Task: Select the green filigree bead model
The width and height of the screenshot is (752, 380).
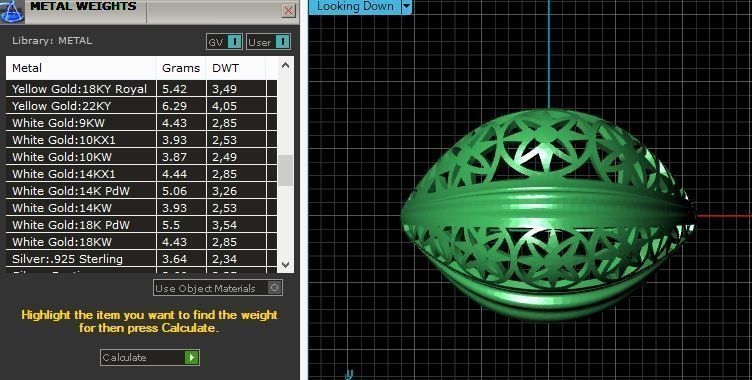Action: (548, 214)
